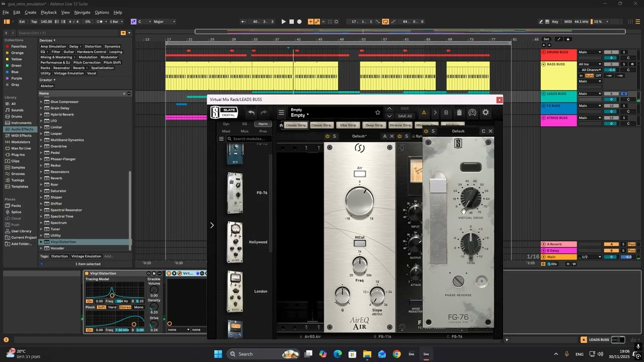Screen dimensions: 644x362
Task: Click the Trim knob on the FG-76 module
Action: click(471, 243)
